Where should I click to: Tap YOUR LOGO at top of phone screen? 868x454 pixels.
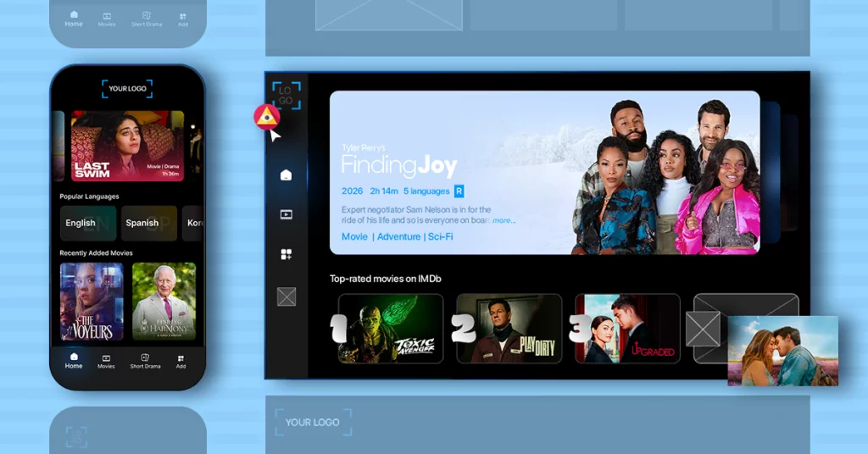tap(127, 89)
